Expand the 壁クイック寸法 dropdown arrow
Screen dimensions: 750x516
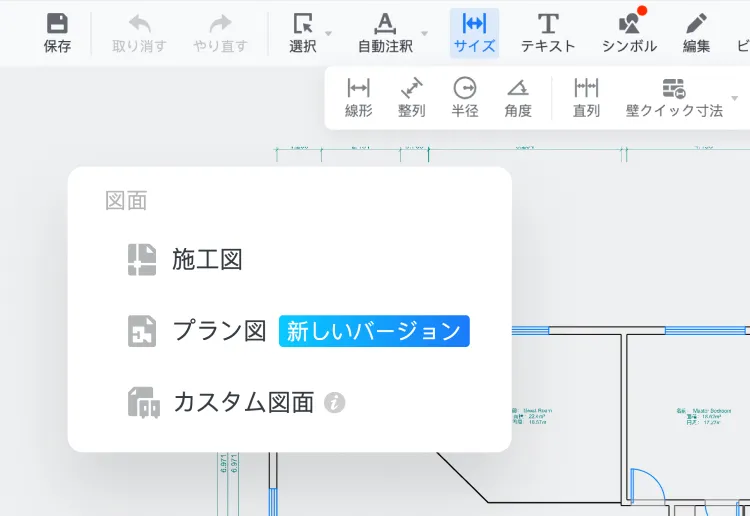[x=735, y=99]
